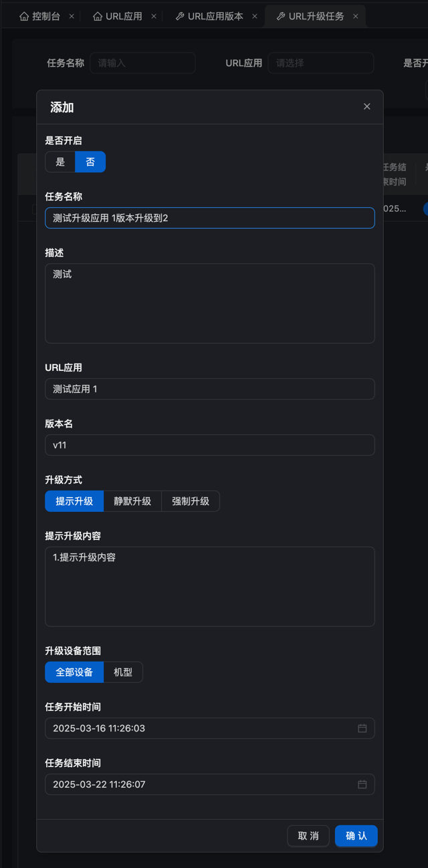Select 机型 for device range

(123, 672)
